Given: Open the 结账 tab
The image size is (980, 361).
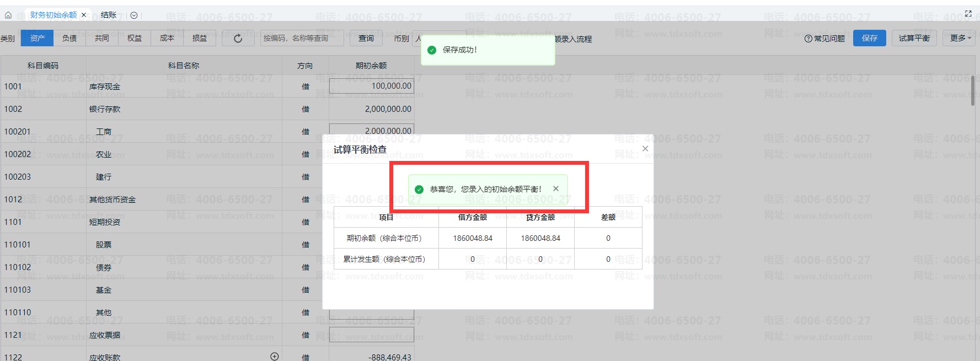Looking at the screenshot, I should coord(109,15).
